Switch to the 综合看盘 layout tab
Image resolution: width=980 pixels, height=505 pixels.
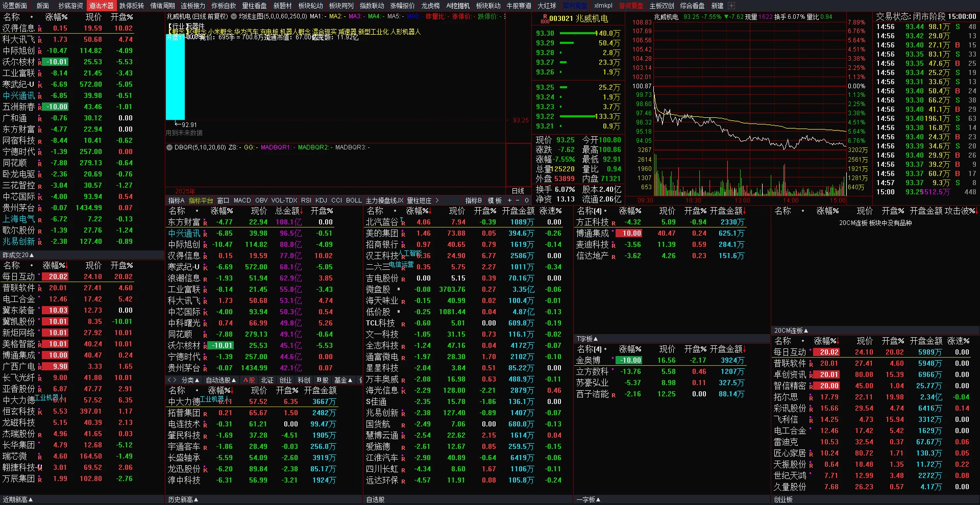pos(692,6)
